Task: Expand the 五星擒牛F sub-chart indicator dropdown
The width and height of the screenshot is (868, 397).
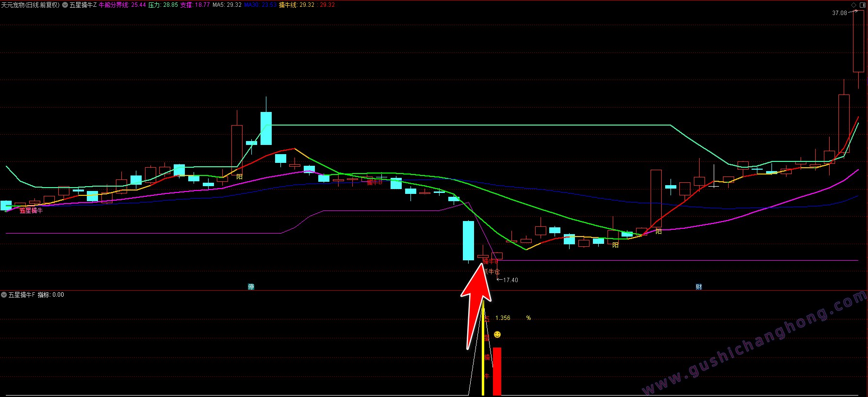Action: coord(4,295)
